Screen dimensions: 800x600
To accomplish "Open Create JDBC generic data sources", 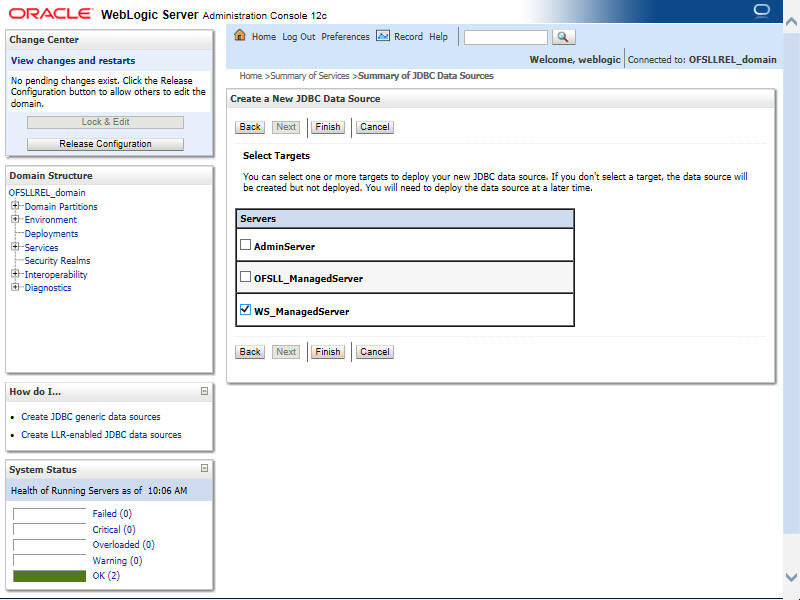I will point(91,417).
